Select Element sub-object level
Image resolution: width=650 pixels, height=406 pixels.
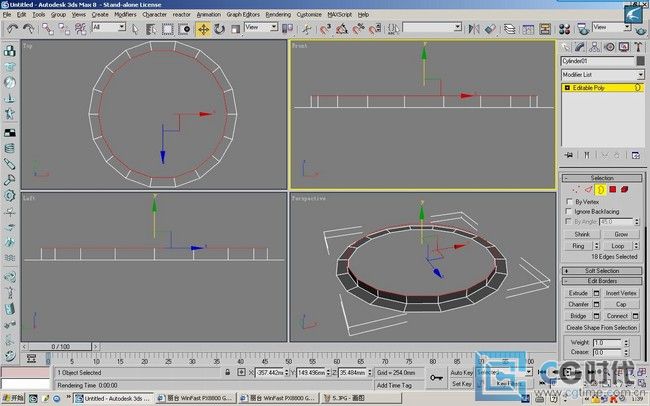pos(624,190)
